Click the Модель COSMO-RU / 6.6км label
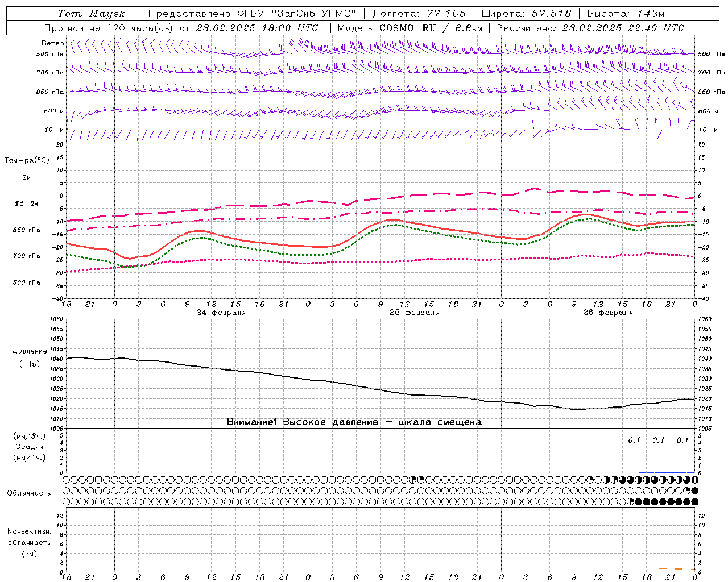The width and height of the screenshot is (728, 582). click(x=410, y=28)
